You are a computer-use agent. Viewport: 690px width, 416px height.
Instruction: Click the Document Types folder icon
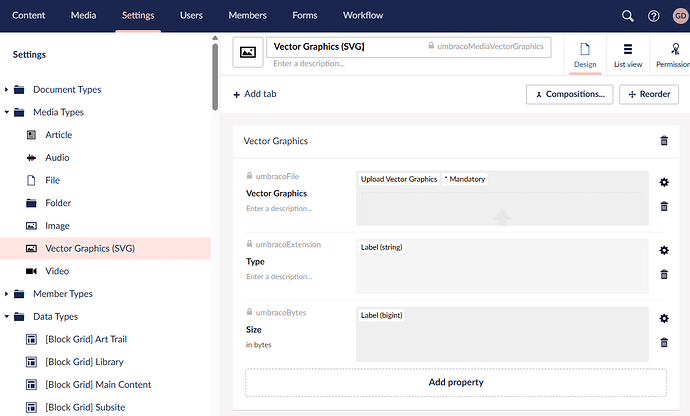coord(19,90)
